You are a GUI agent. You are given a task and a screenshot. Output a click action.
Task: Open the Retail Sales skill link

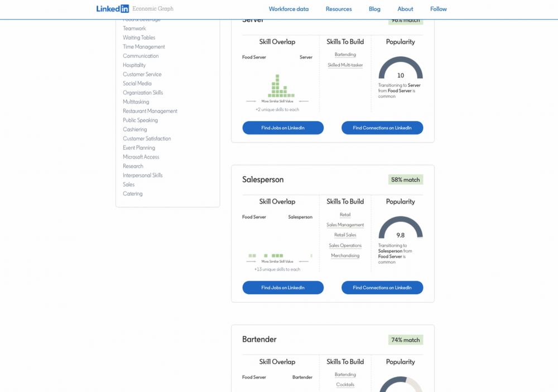[345, 235]
